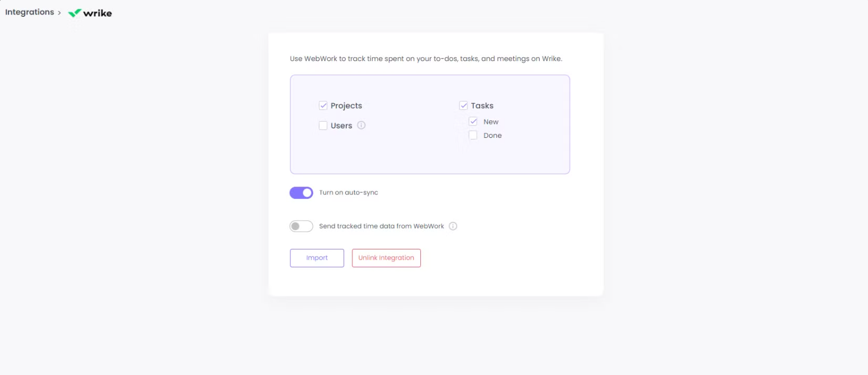The width and height of the screenshot is (868, 375).
Task: Open info icon next to tracked time option
Action: pyautogui.click(x=453, y=226)
